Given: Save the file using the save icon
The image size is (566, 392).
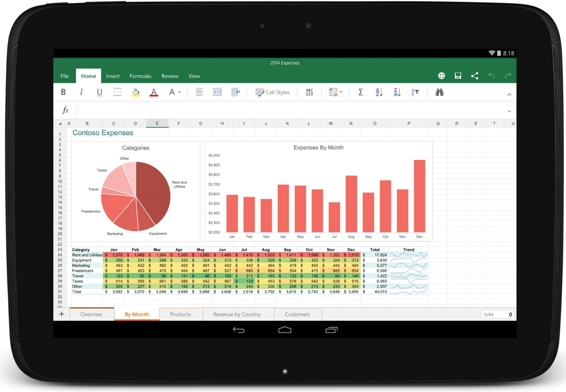Looking at the screenshot, I should (458, 75).
